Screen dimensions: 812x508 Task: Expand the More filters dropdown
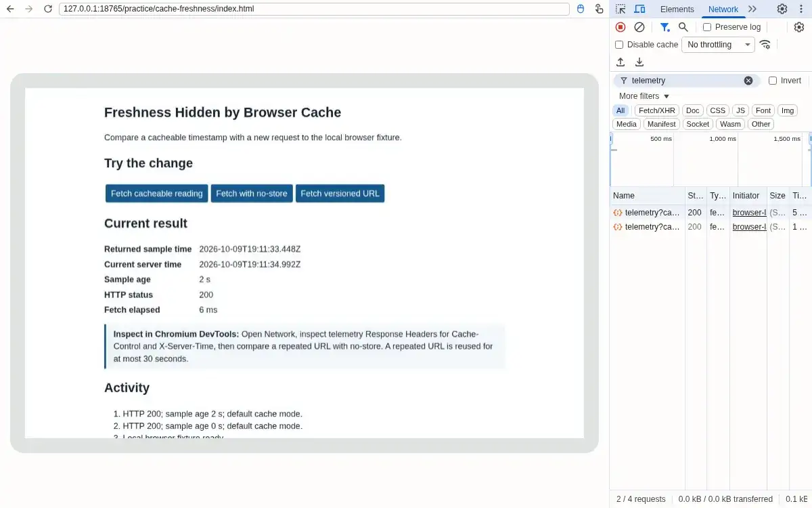(644, 96)
